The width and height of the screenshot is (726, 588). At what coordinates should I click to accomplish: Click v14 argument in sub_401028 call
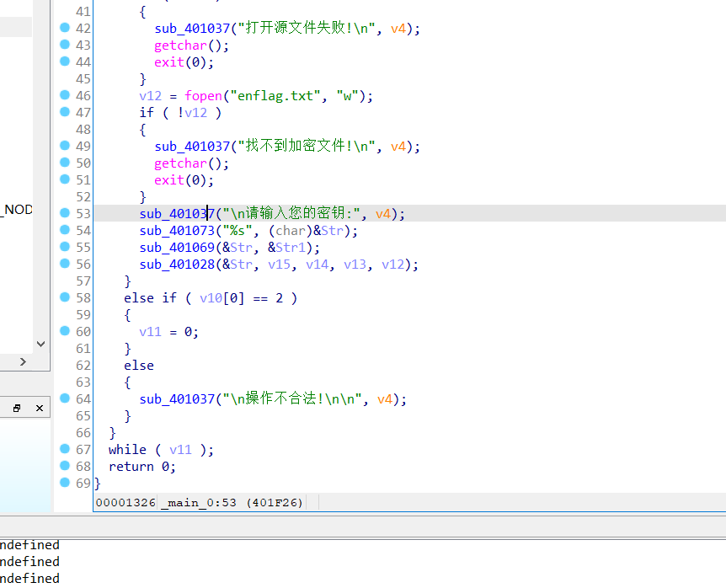[x=318, y=265]
